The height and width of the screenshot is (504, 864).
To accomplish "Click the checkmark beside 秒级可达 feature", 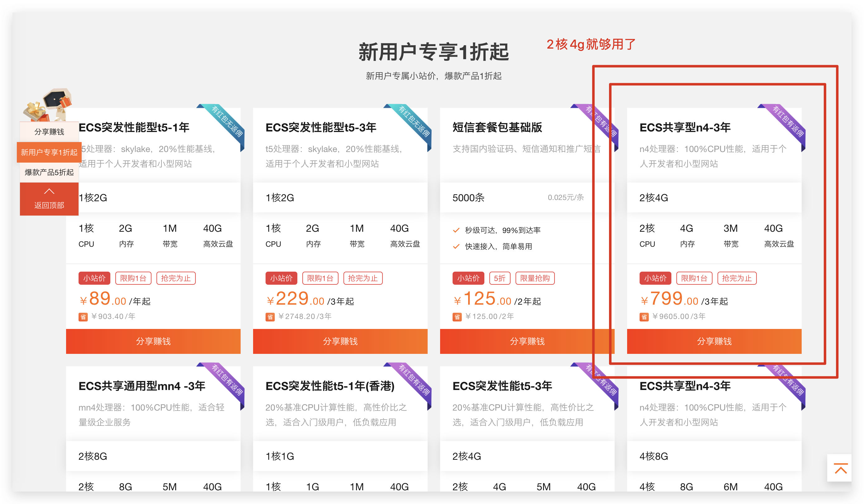I will click(x=456, y=230).
